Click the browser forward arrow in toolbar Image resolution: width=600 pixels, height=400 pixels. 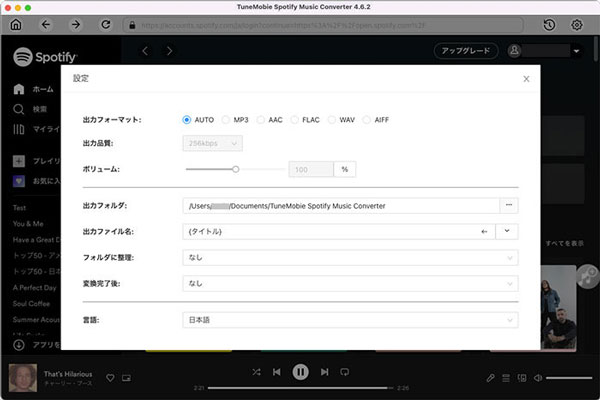(76, 25)
